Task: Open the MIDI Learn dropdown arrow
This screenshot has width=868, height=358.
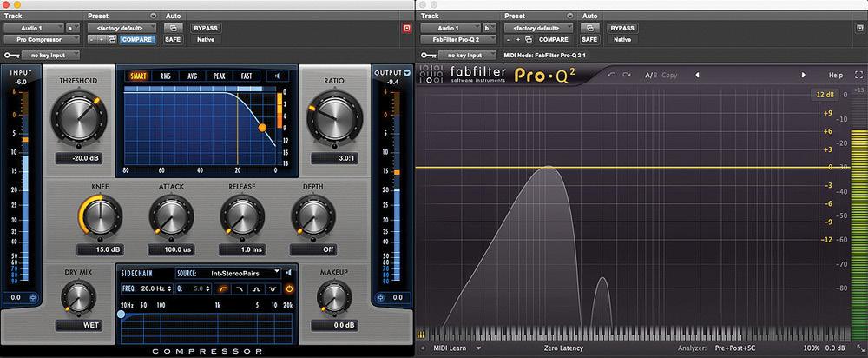Action: pos(478,348)
